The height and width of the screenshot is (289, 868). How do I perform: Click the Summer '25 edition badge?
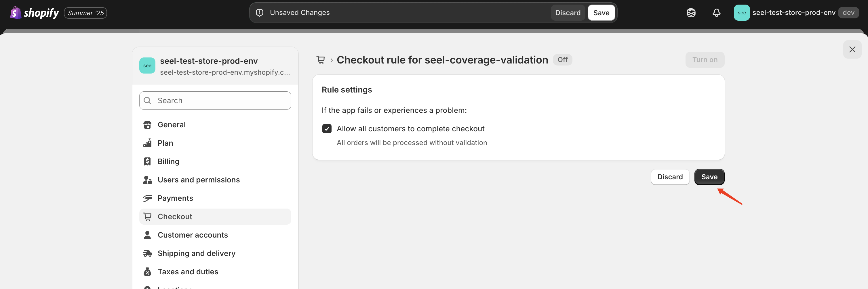click(85, 13)
